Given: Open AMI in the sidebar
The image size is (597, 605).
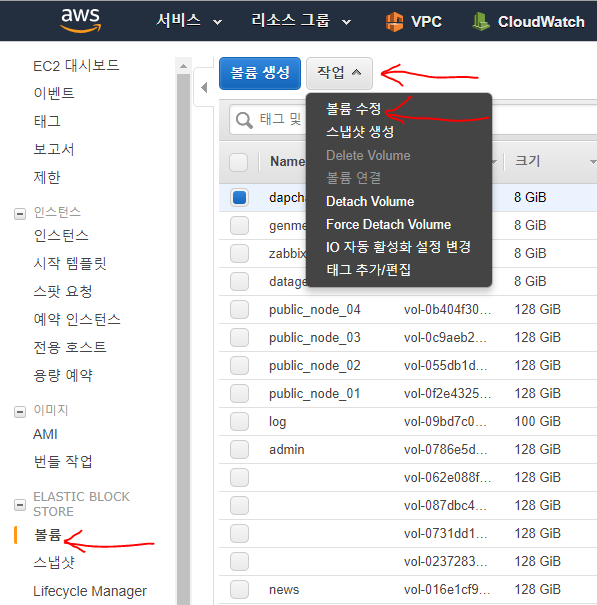Looking at the screenshot, I should coord(45,434).
